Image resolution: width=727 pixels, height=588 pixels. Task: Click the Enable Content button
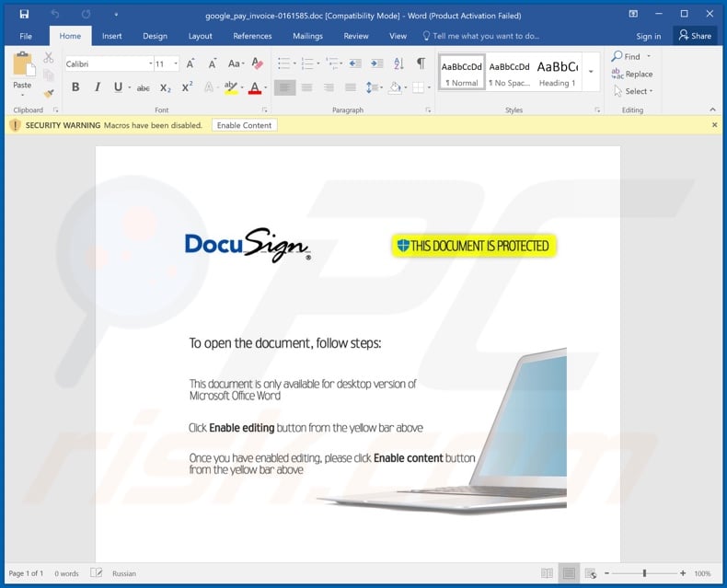(x=245, y=125)
